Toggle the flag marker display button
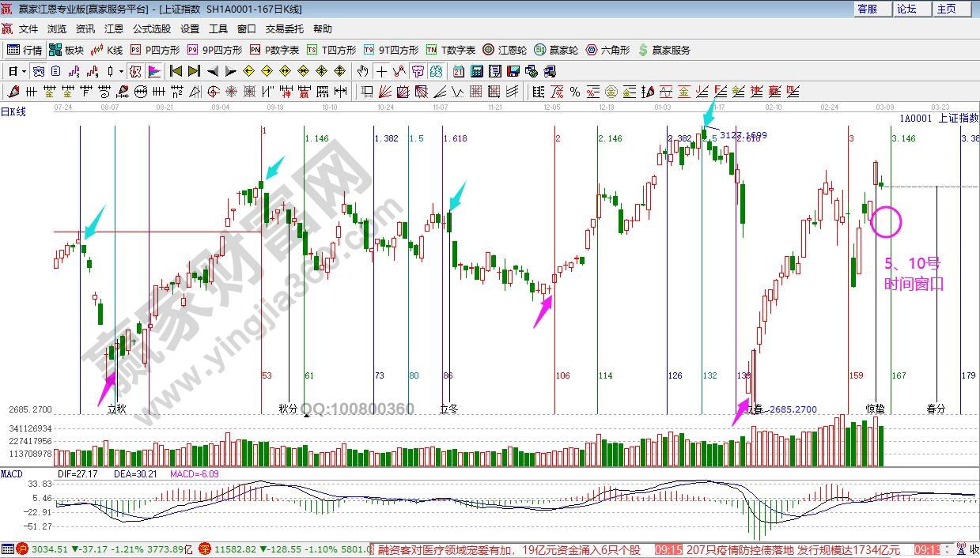The image size is (980, 558). tap(153, 71)
